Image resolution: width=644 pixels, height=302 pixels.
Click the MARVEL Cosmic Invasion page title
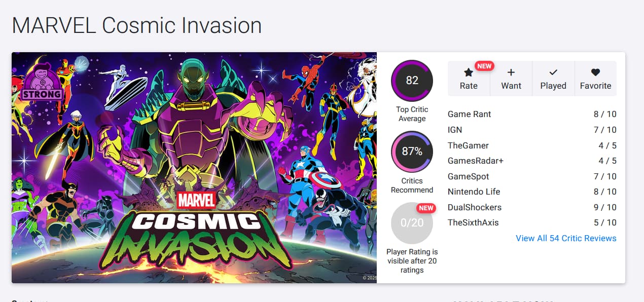coord(137,26)
